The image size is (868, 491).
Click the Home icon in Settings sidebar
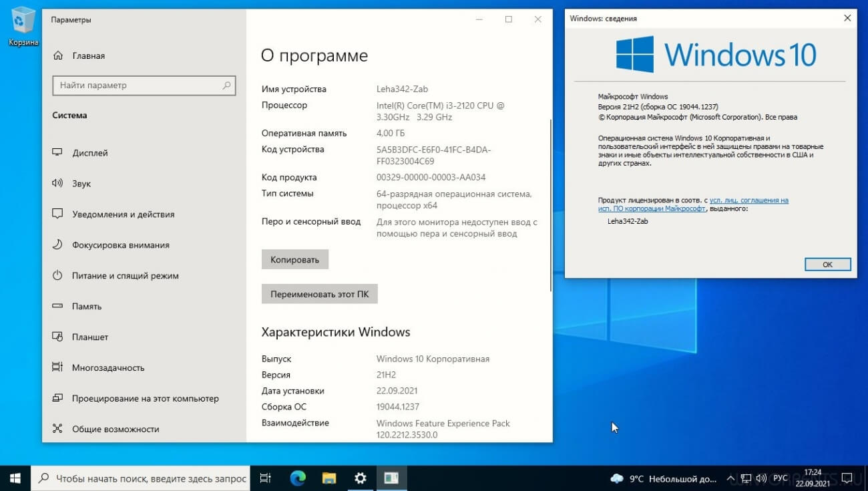tap(58, 55)
